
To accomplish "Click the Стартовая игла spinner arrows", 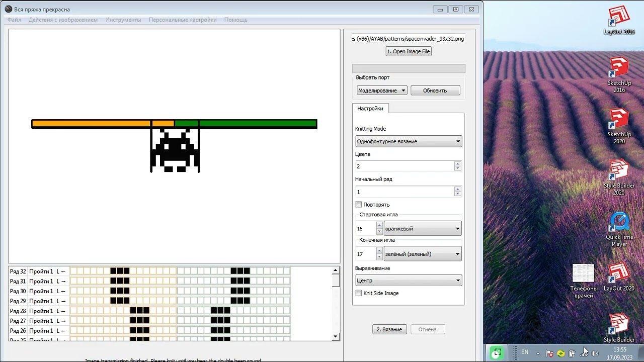I will point(380,228).
